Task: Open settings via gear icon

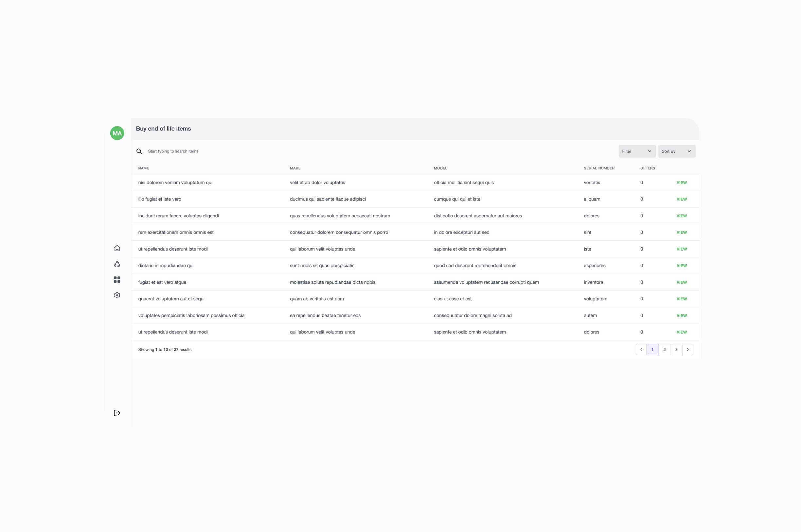Action: click(x=117, y=295)
